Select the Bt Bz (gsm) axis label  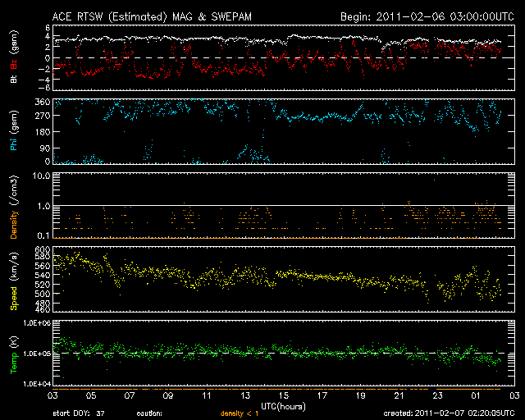[13, 59]
